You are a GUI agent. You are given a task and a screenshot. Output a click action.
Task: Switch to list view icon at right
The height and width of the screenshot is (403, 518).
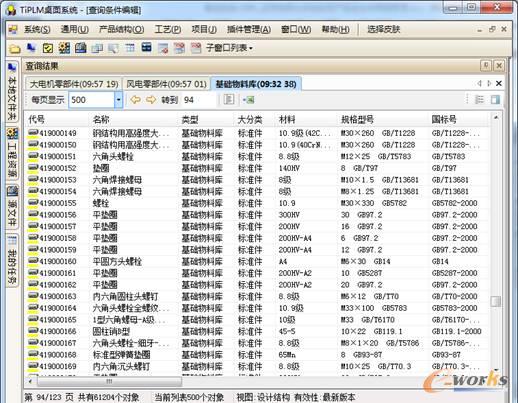click(479, 99)
